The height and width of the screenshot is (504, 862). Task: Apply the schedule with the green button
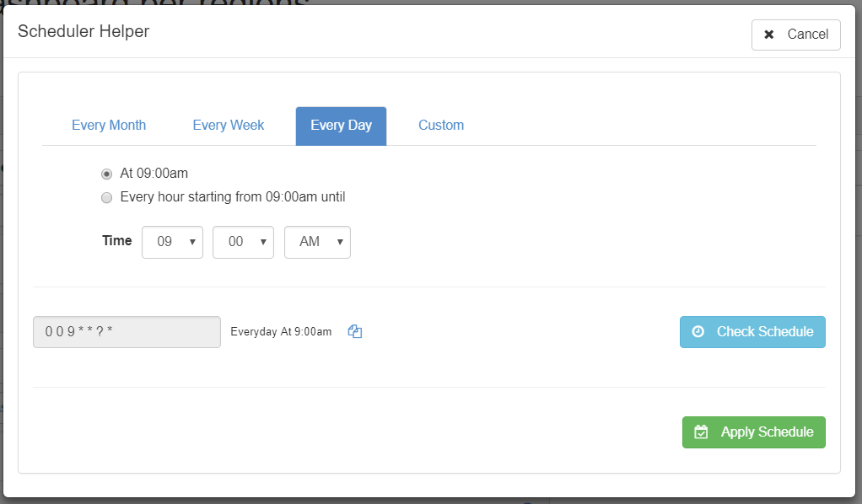point(753,432)
